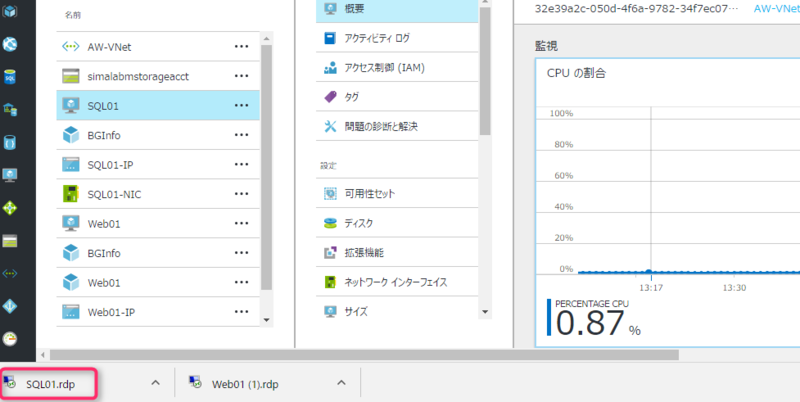Open the ellipsis menu for Web01-IP
The image size is (800, 402).
point(241,312)
